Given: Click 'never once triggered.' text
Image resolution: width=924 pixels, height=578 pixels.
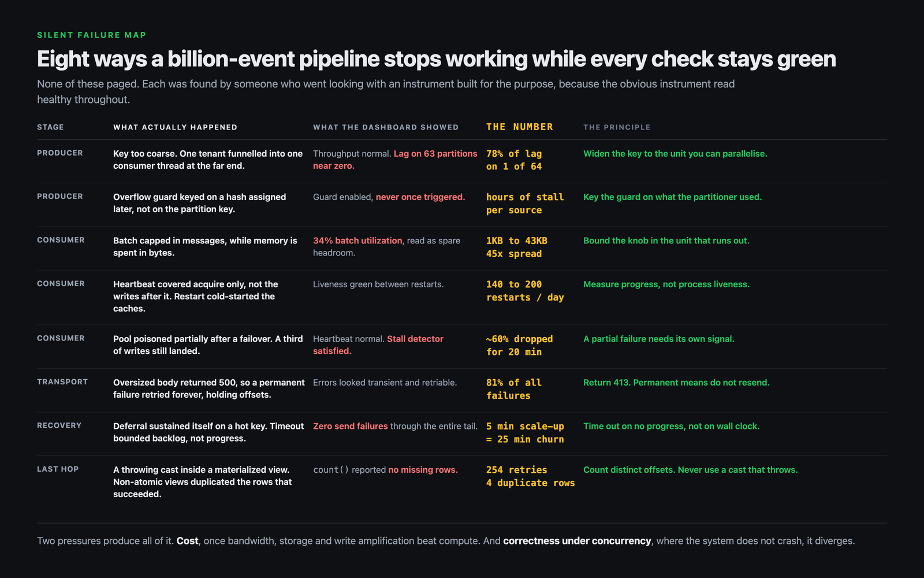Looking at the screenshot, I should (x=420, y=197).
